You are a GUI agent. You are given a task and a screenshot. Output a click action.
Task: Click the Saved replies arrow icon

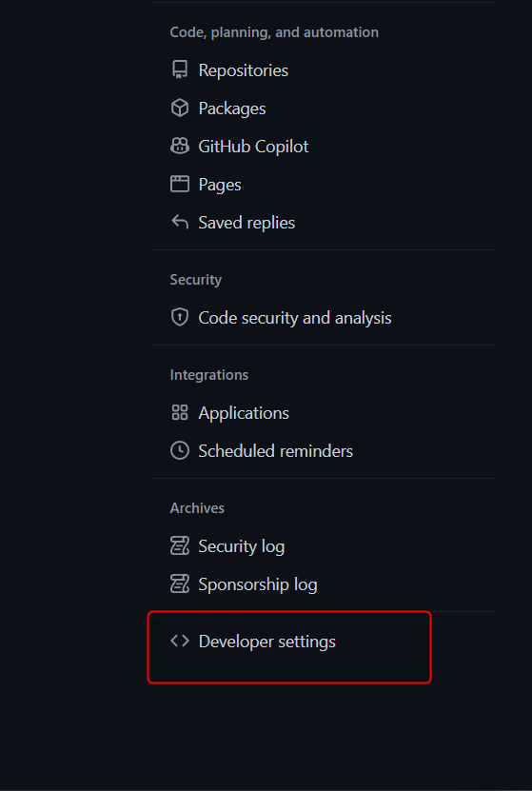180,222
